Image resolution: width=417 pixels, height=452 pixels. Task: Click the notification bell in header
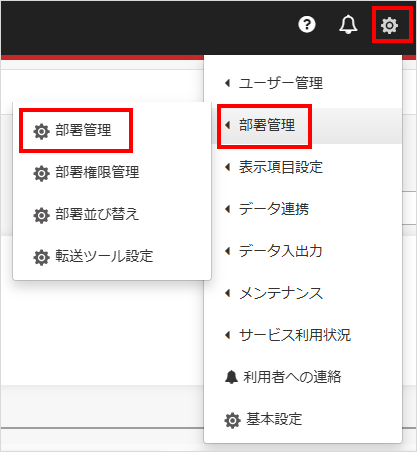point(348,24)
